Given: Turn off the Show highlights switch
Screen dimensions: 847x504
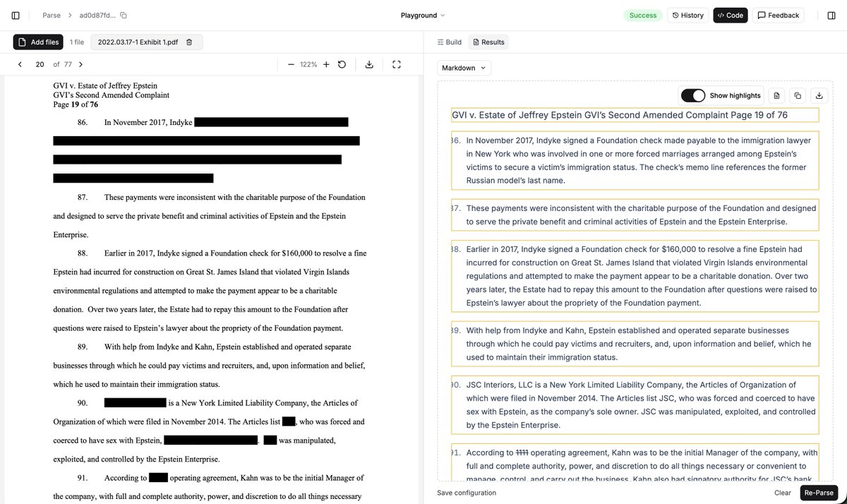Looking at the screenshot, I should point(693,95).
